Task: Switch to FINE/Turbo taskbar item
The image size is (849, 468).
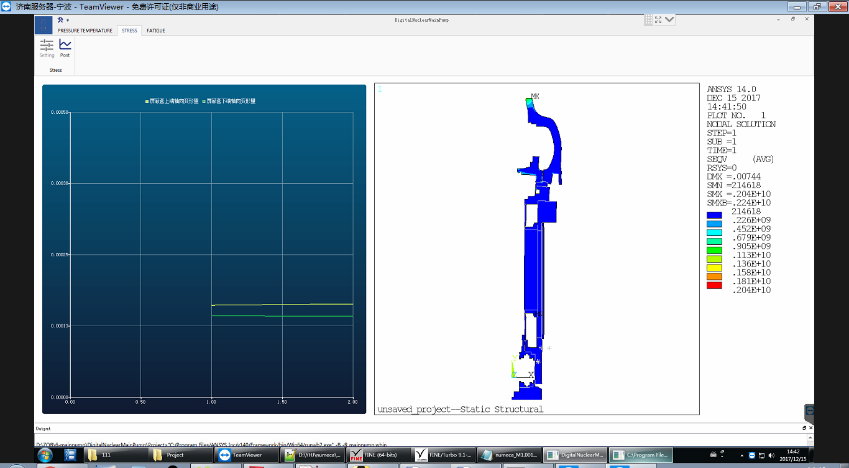Action: (x=445, y=455)
